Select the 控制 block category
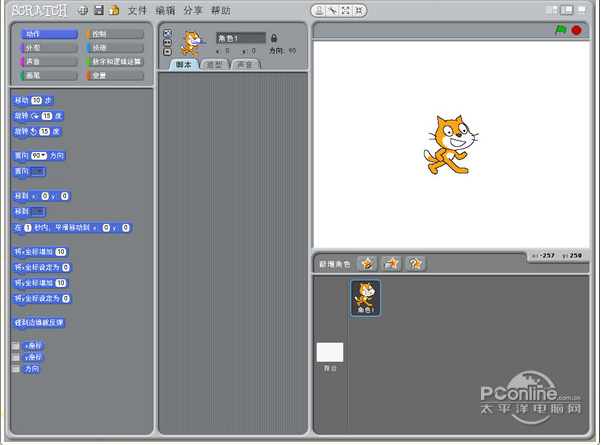The height and width of the screenshot is (445, 601). tap(115, 34)
